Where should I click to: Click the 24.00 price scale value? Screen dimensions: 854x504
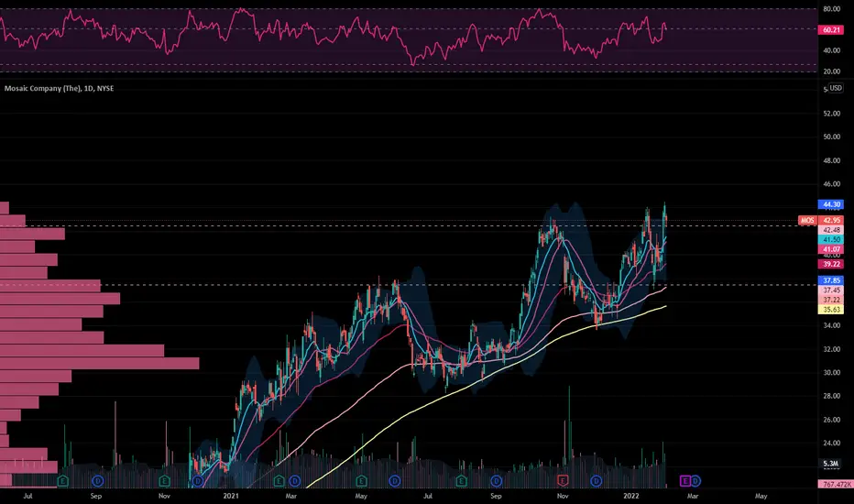point(832,443)
